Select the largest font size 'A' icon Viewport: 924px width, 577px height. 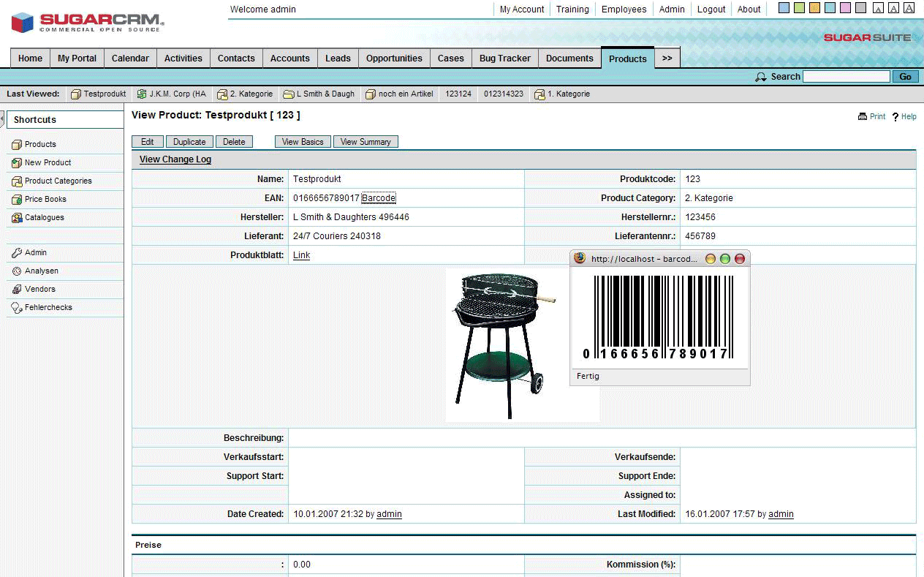tap(909, 9)
